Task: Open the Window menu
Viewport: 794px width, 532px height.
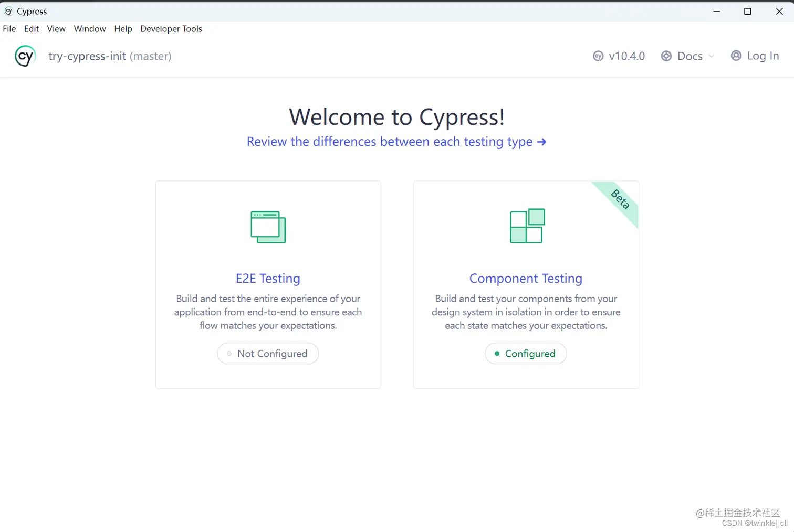Action: pos(90,29)
